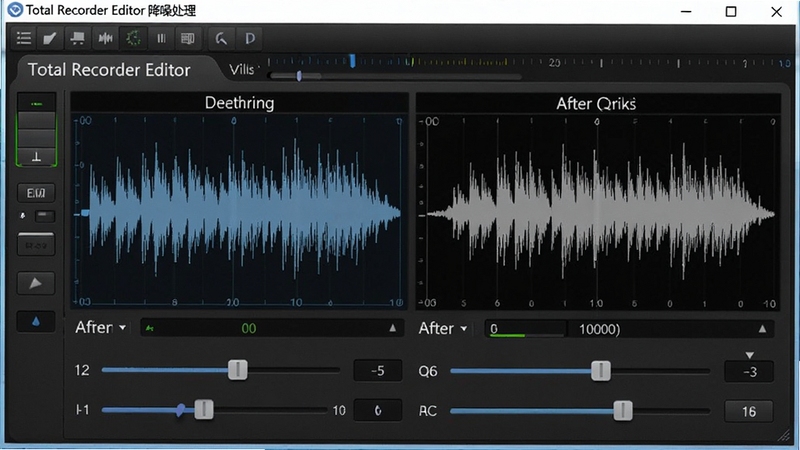800x450 pixels.
Task: Click the slider handle in row 12
Action: point(238,369)
